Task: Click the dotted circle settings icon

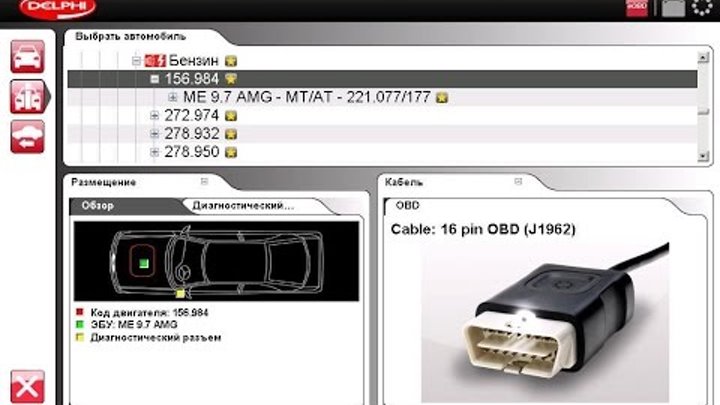Action: pos(703,7)
